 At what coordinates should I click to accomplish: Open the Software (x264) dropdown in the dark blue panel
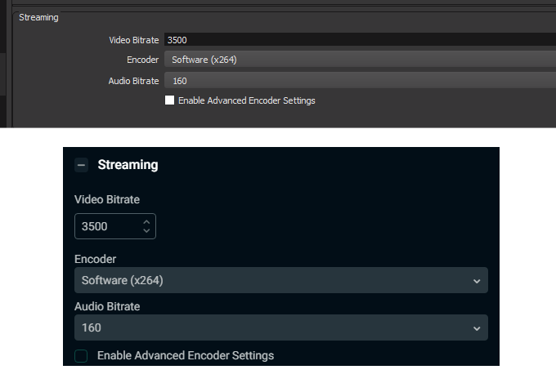[x=278, y=280]
